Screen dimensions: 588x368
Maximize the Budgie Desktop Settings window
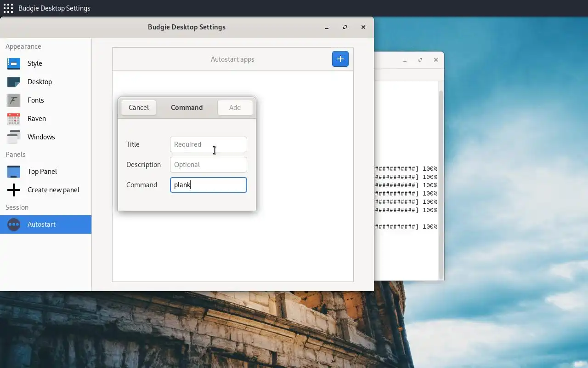[345, 28]
